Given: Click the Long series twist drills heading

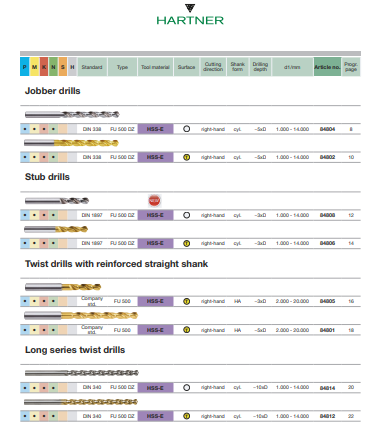Looking at the screenshot, I should pyautogui.click(x=75, y=350).
